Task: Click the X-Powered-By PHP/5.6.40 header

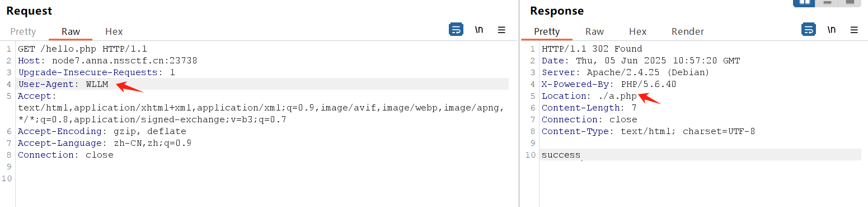Action: pyautogui.click(x=608, y=84)
